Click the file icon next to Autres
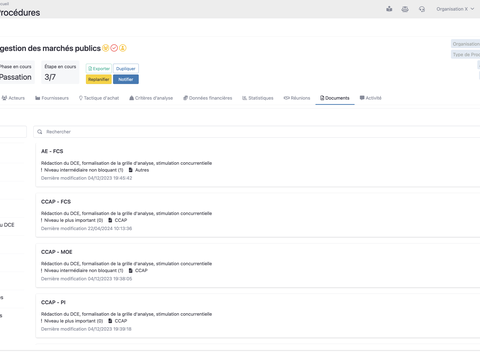Viewport: 480px width, 360px height. click(x=131, y=170)
